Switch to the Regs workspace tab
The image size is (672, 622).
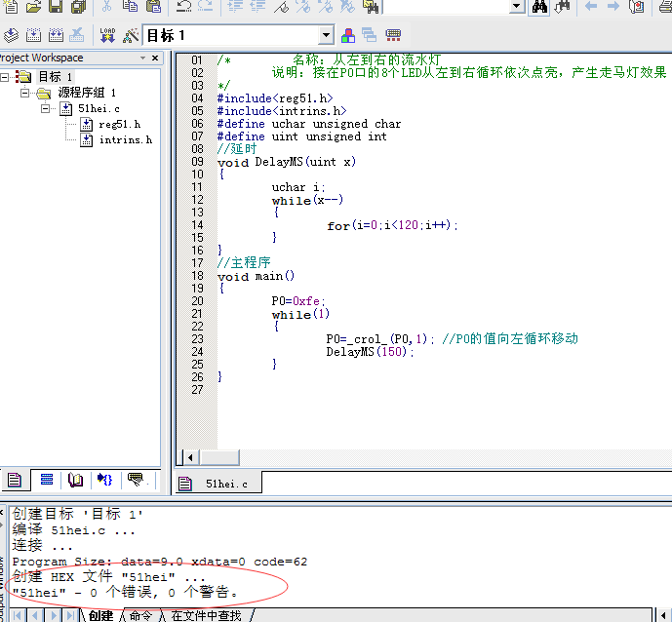coord(46,480)
